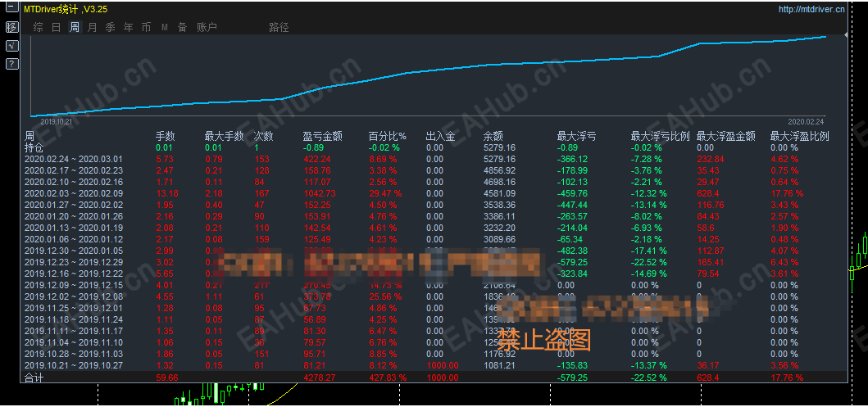Image resolution: width=868 pixels, height=407 pixels.
Task: Click the 盈亏金额 column header
Action: click(x=323, y=137)
